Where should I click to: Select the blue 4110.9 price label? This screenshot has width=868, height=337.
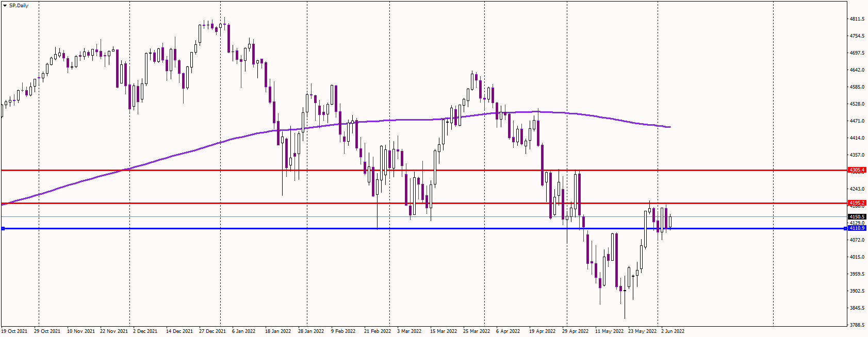click(857, 228)
